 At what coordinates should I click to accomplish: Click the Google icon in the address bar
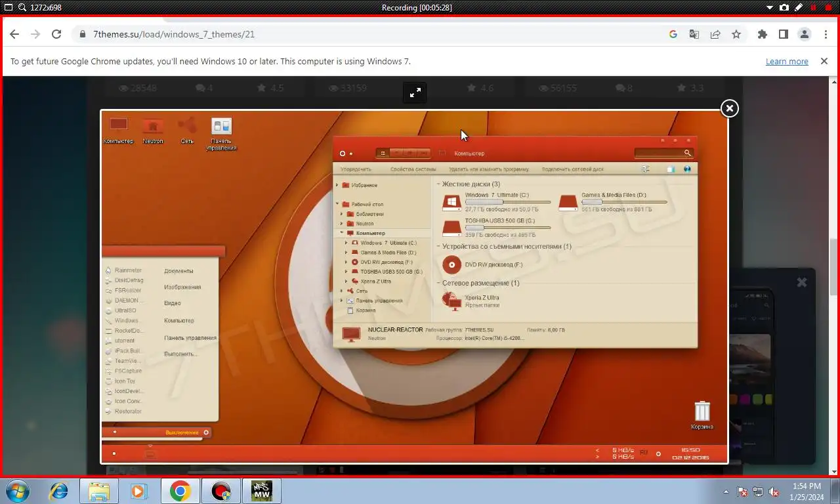(673, 34)
